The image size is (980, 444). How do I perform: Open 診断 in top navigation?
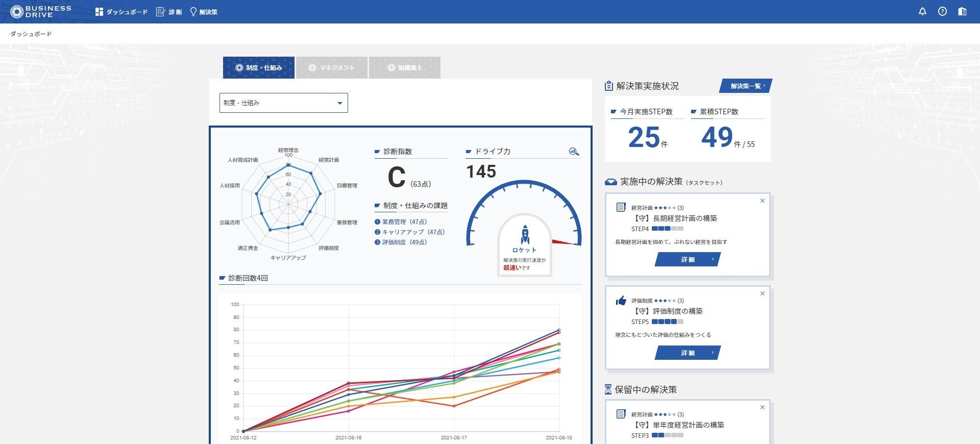pyautogui.click(x=169, y=12)
